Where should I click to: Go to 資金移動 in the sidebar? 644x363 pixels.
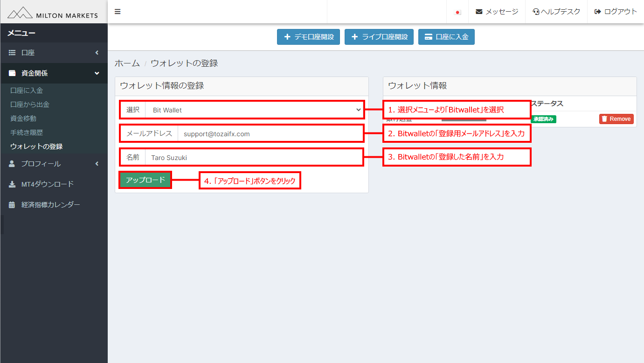click(x=23, y=119)
